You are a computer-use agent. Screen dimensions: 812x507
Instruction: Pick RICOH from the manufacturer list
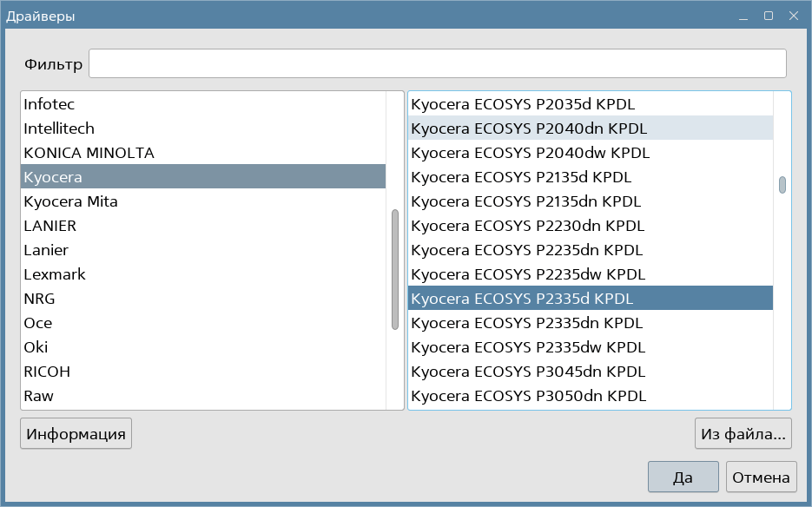click(x=47, y=372)
